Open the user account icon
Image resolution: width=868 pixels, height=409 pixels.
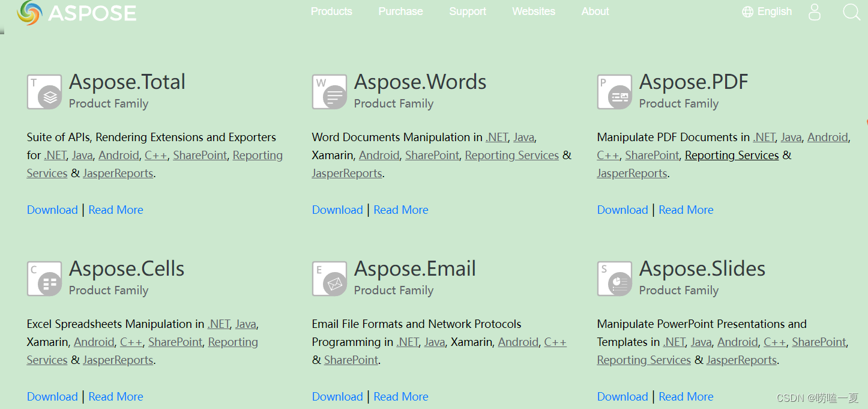pyautogui.click(x=815, y=12)
